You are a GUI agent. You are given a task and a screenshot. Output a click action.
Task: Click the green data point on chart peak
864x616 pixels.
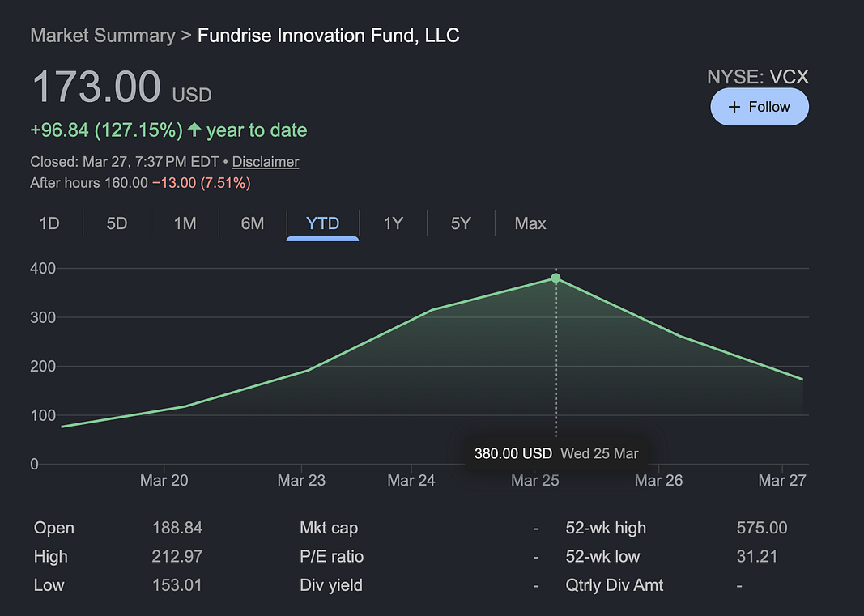pos(556,278)
